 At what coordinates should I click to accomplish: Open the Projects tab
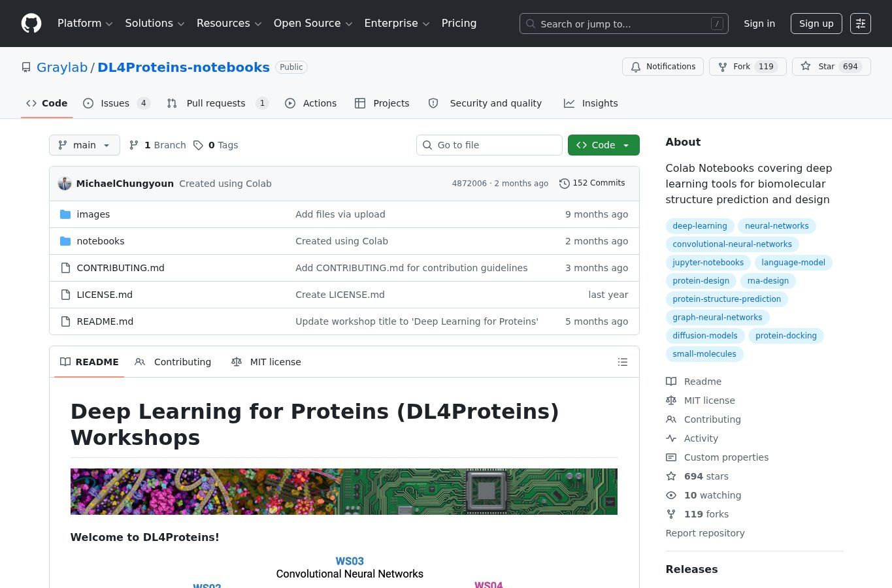(382, 103)
